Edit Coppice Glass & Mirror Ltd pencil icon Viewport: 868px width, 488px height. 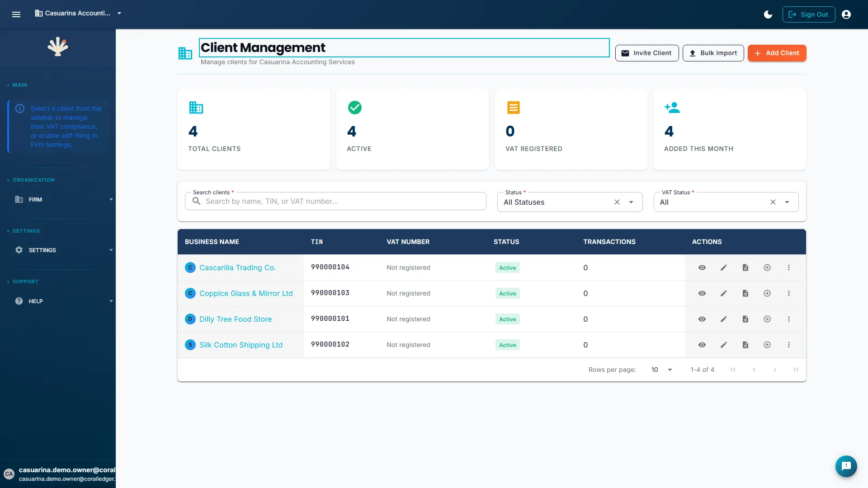pyautogui.click(x=724, y=293)
